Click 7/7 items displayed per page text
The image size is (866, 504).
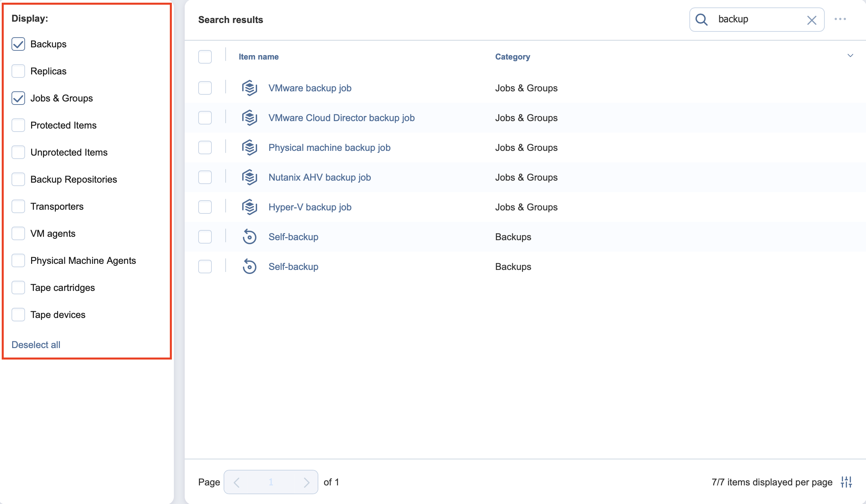click(x=772, y=482)
